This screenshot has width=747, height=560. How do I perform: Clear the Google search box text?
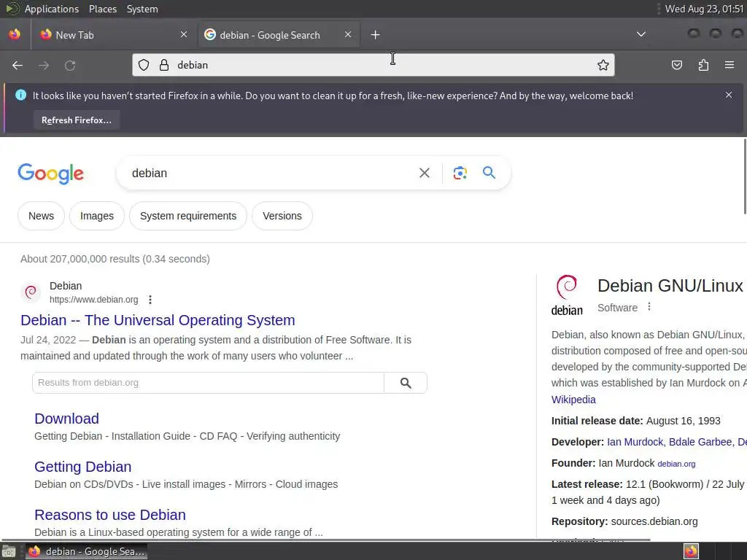[424, 173]
